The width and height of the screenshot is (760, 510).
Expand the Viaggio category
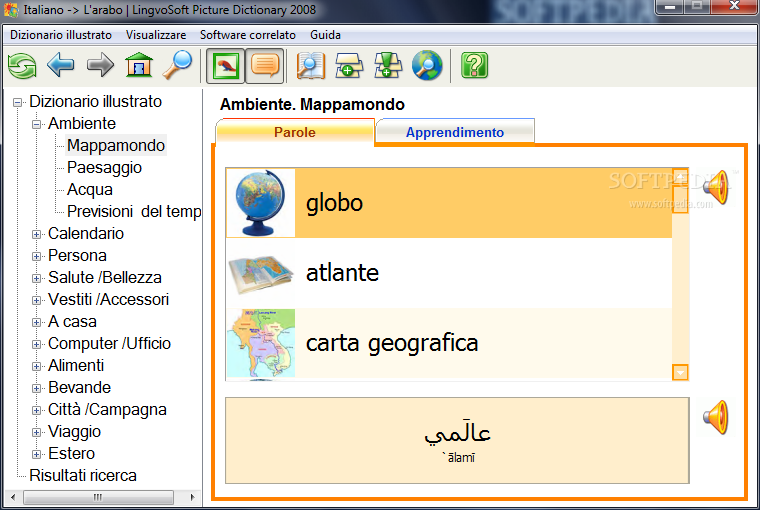(36, 432)
